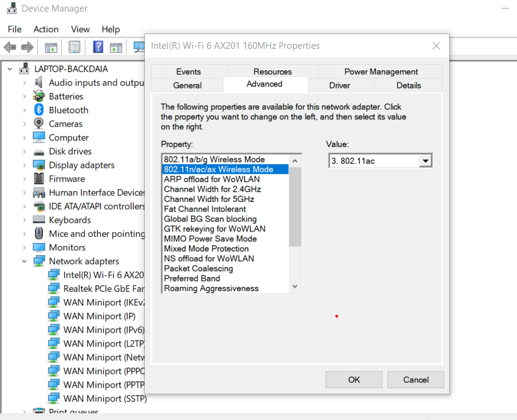Click the Bluetooth category icon
Screen dimensions: 517x420
pos(39,110)
